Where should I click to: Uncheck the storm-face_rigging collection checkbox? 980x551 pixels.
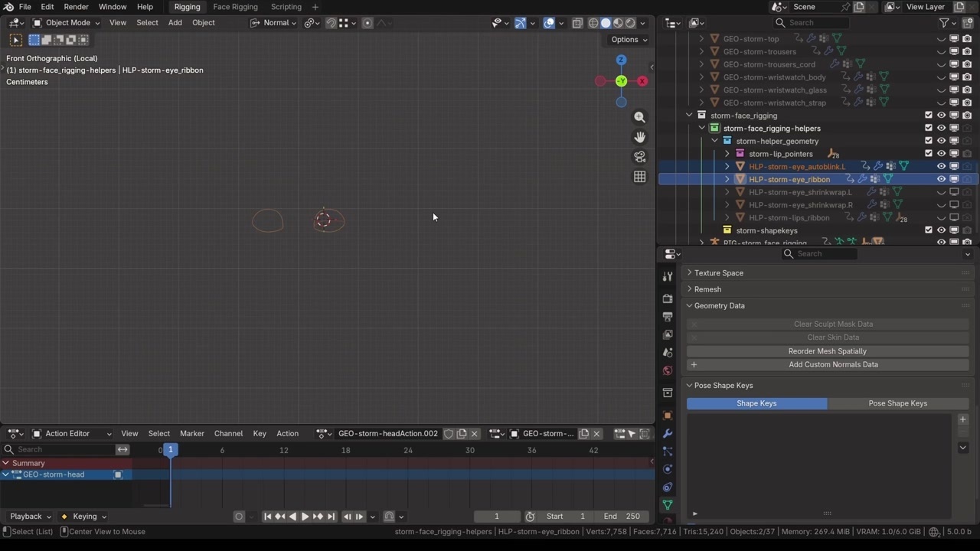929,116
